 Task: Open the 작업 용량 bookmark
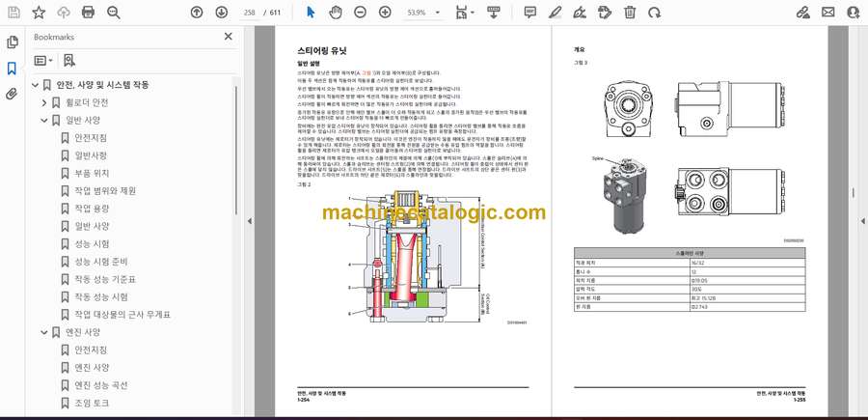click(92, 209)
